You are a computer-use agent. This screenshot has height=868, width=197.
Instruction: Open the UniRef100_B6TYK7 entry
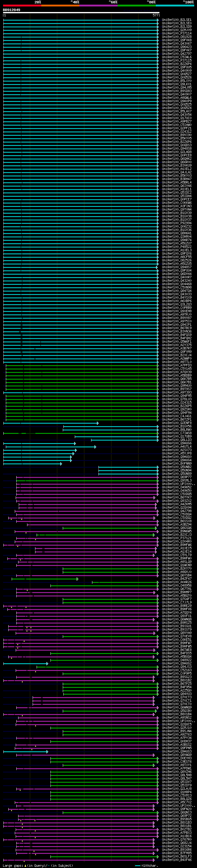(176, 497)
